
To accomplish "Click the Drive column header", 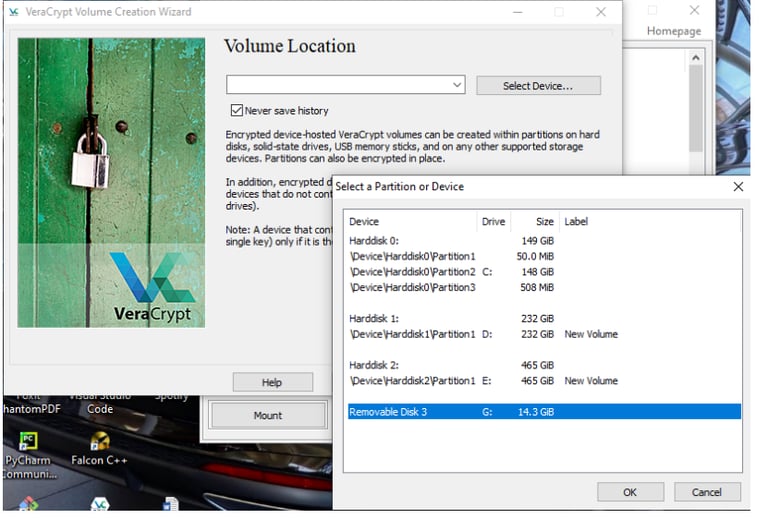I will click(493, 221).
